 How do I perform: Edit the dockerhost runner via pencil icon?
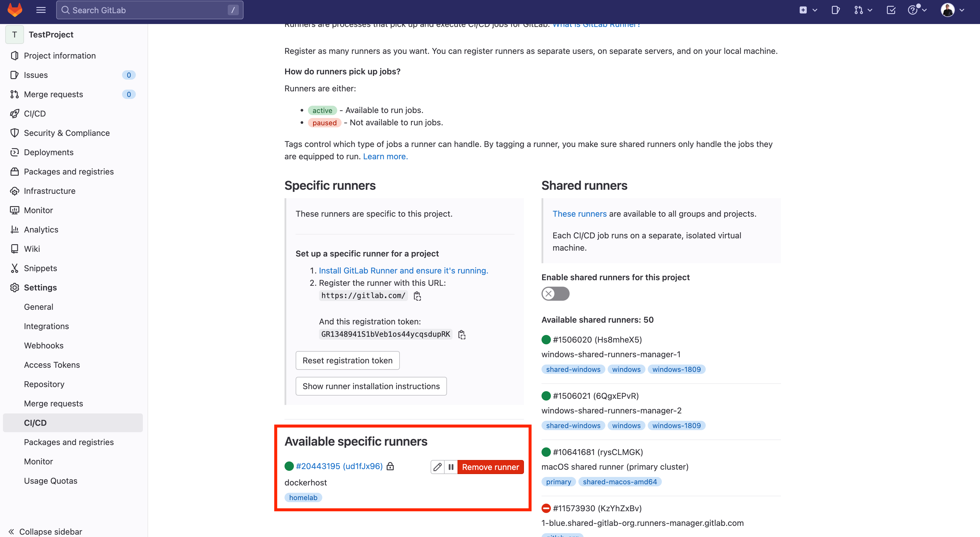point(438,467)
